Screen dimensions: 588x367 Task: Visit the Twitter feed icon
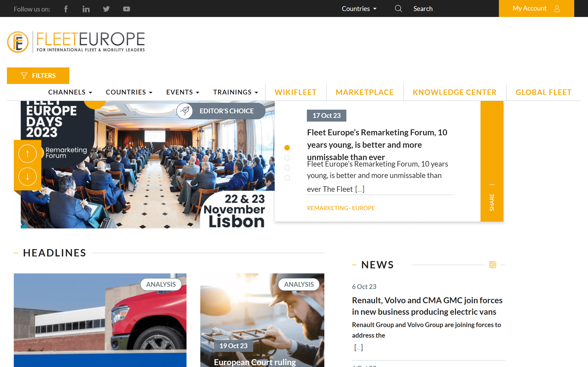[x=106, y=9]
